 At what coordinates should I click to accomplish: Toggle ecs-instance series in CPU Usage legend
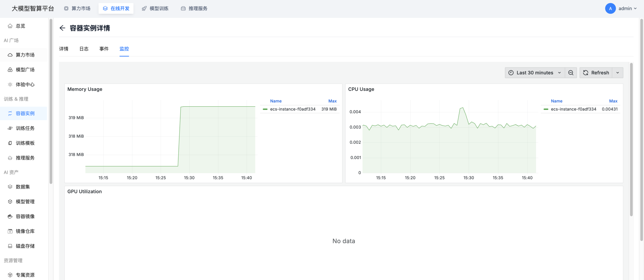(x=573, y=109)
